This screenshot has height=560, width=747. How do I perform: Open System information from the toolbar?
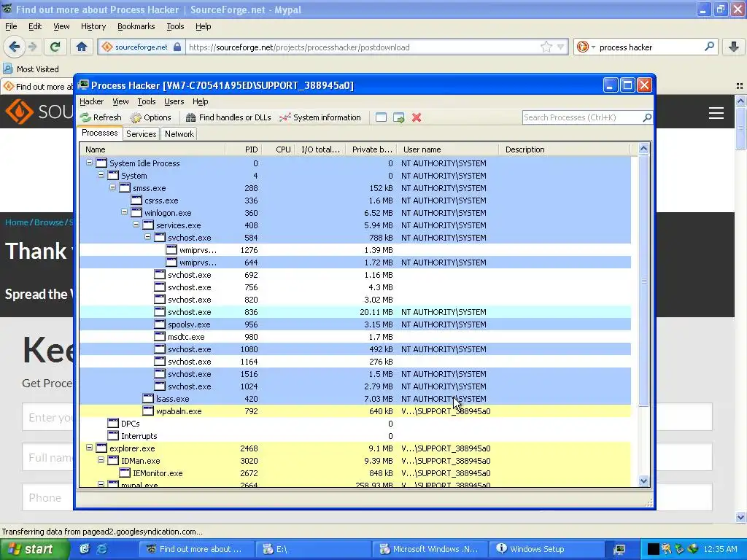point(320,117)
